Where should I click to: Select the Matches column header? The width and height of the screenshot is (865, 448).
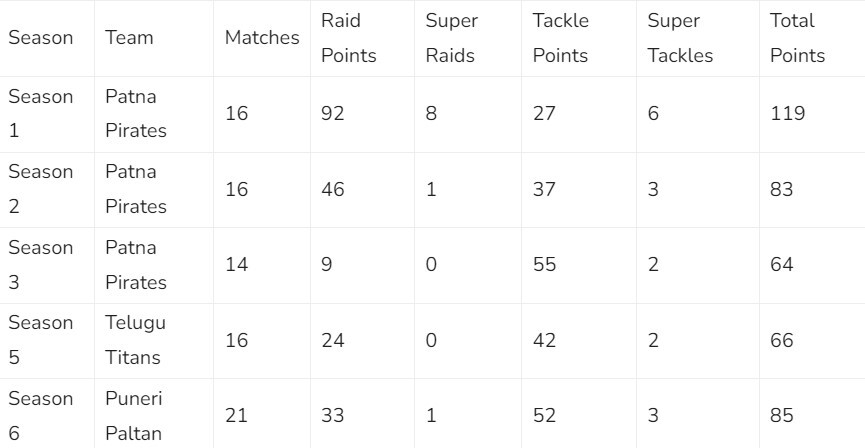262,38
